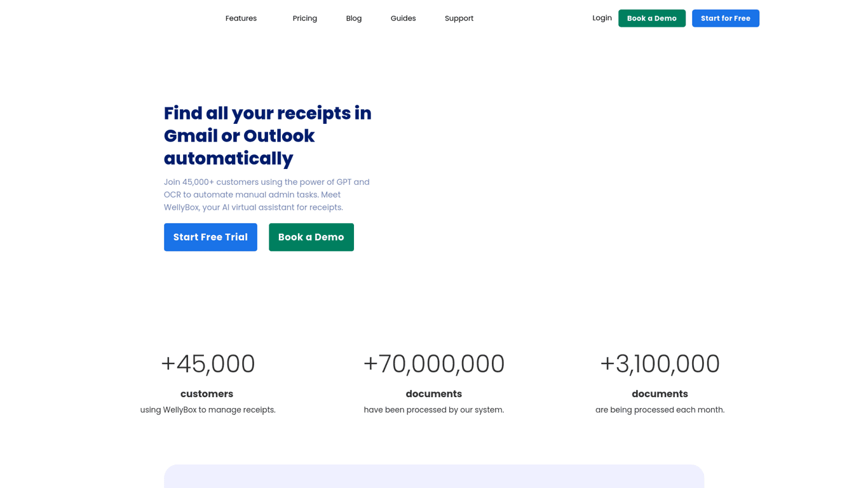This screenshot has height=488, width=868.
Task: Click the blue Start Free Trial button
Action: pos(210,237)
